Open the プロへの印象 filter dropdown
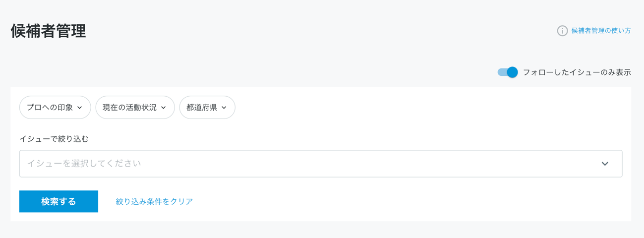The image size is (644, 238). click(x=55, y=108)
